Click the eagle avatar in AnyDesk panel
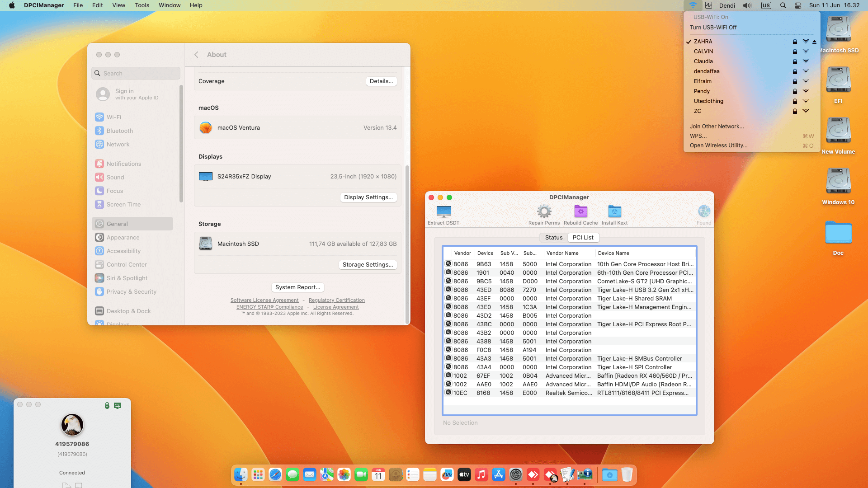The height and width of the screenshot is (488, 868). tap(72, 425)
